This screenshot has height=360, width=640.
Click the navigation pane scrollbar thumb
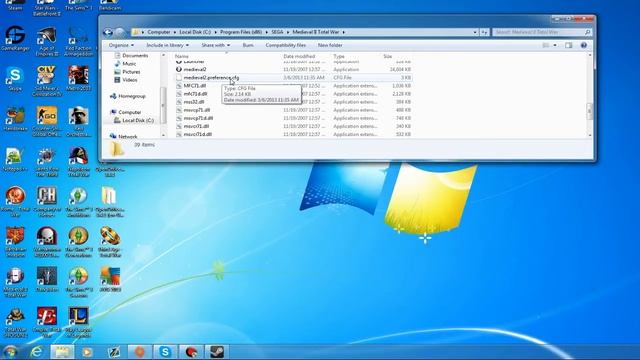(x=163, y=105)
